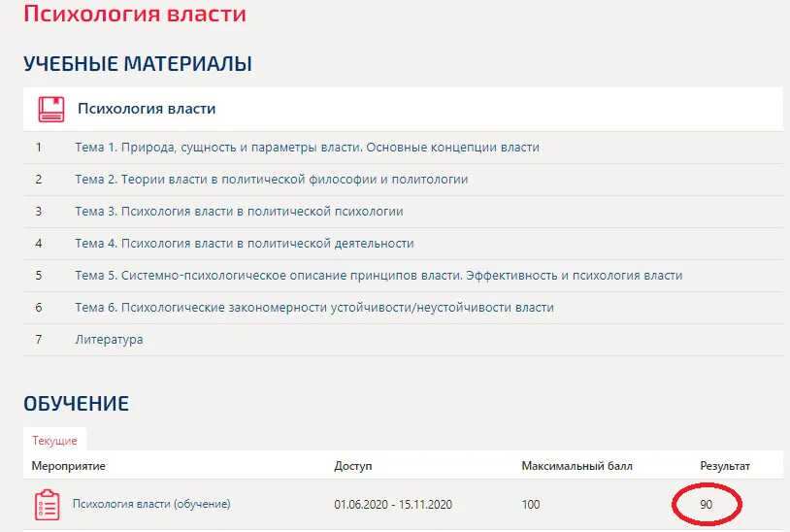Image resolution: width=790 pixels, height=532 pixels.
Task: Click the Мероприятие column header
Action: point(68,466)
